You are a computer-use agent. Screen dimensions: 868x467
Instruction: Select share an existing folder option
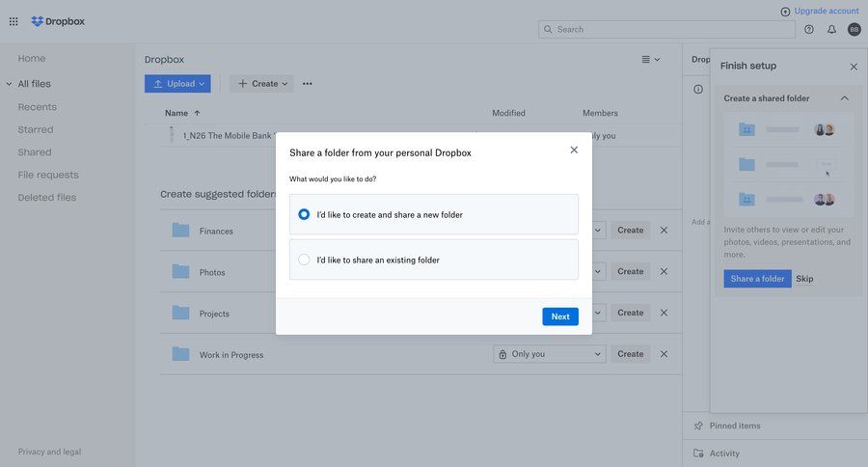[433, 260]
